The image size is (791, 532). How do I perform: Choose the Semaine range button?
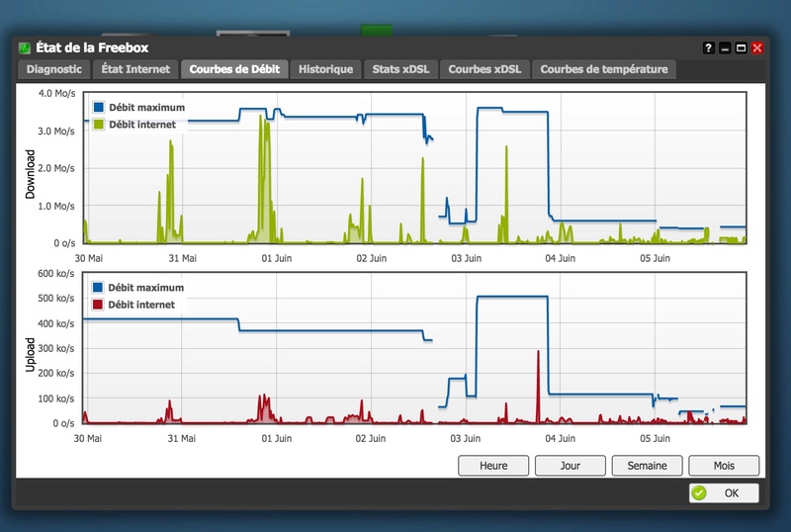[x=647, y=466]
